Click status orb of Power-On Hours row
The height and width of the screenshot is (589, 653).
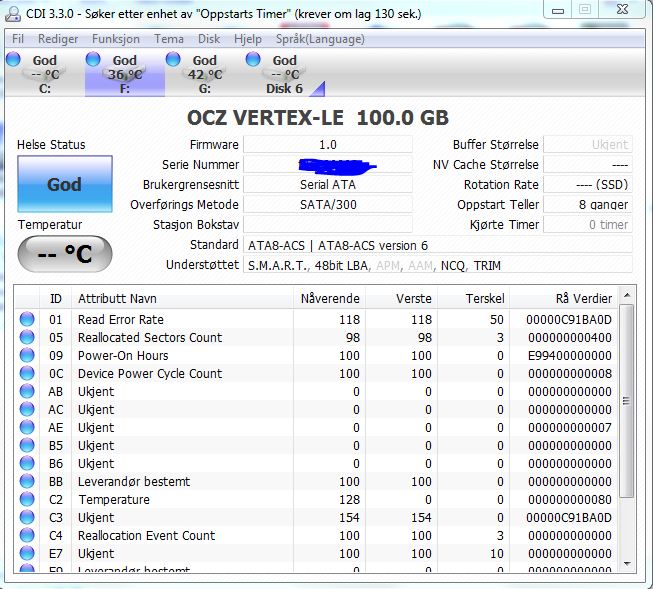tap(27, 355)
